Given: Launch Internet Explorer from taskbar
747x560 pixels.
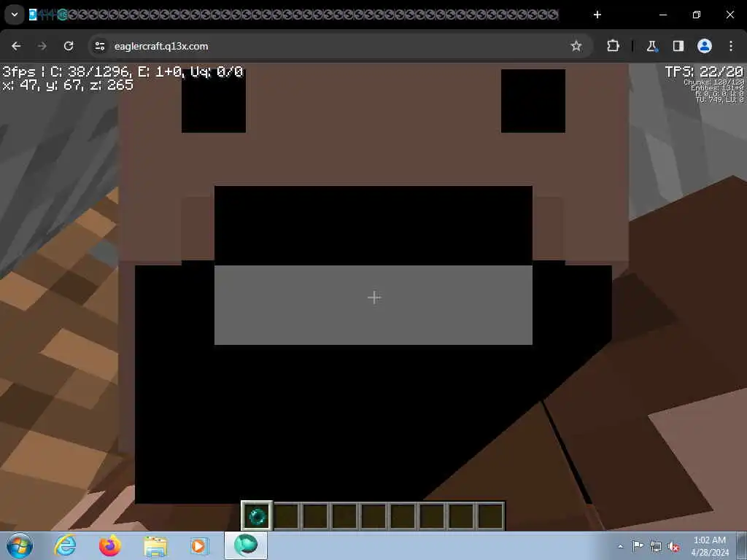Looking at the screenshot, I should 65,545.
